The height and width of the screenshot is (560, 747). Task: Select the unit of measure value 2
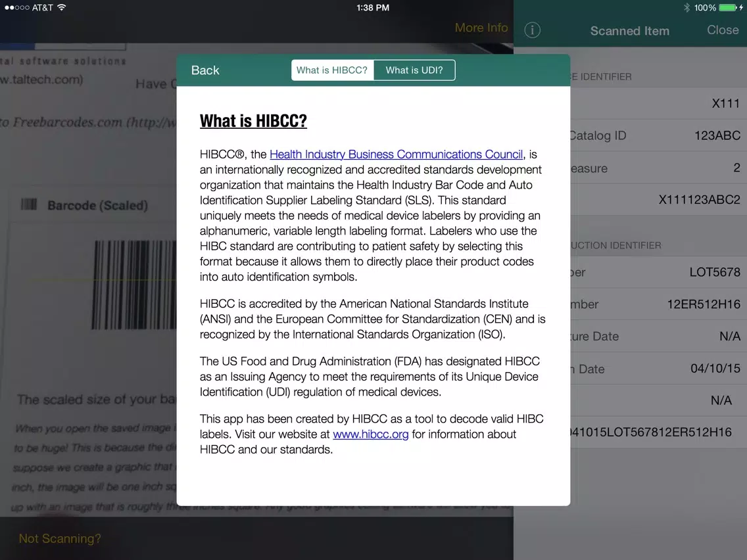736,168
